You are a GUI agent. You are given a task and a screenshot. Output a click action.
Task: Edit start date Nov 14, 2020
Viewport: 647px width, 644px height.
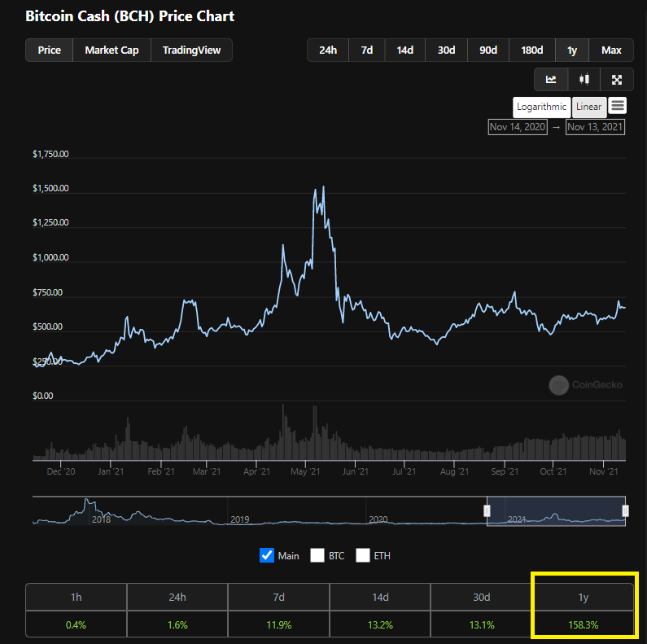coord(518,127)
